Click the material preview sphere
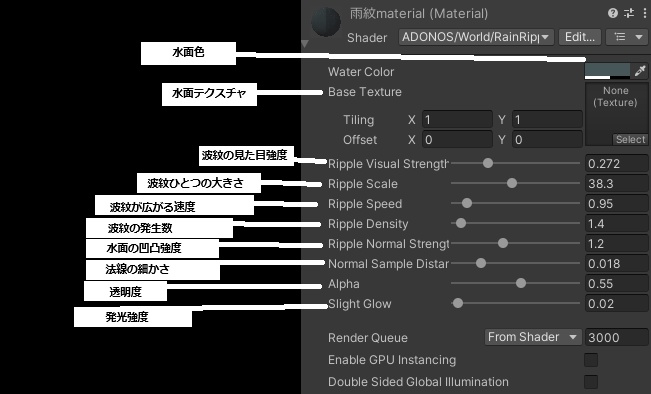651x394 pixels. tap(326, 22)
